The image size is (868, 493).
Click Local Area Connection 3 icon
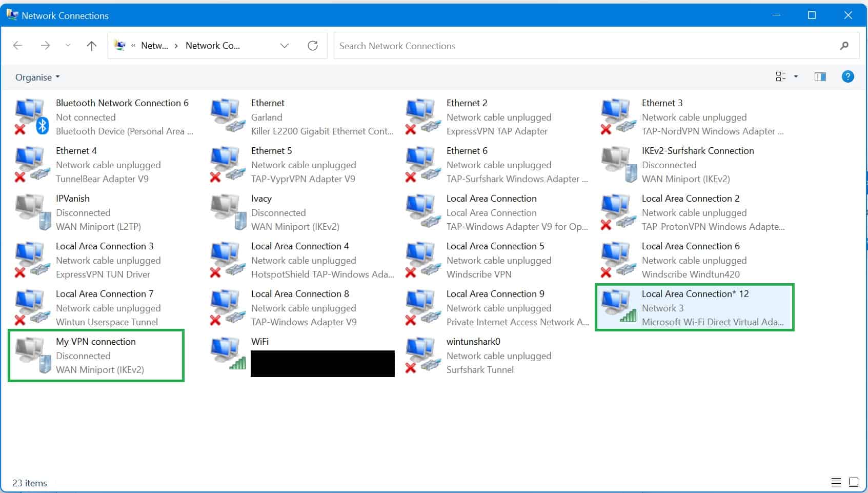tap(33, 260)
